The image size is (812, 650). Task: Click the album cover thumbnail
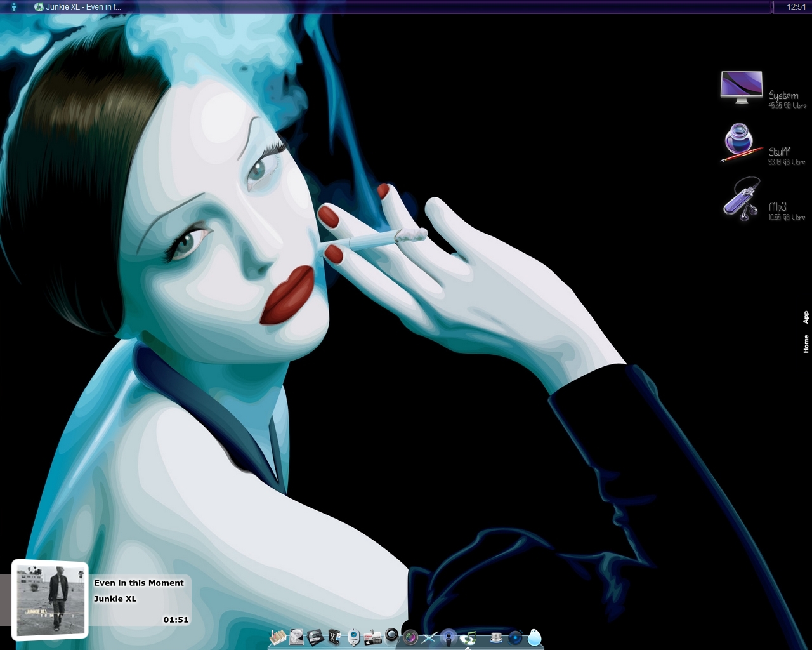click(x=51, y=600)
